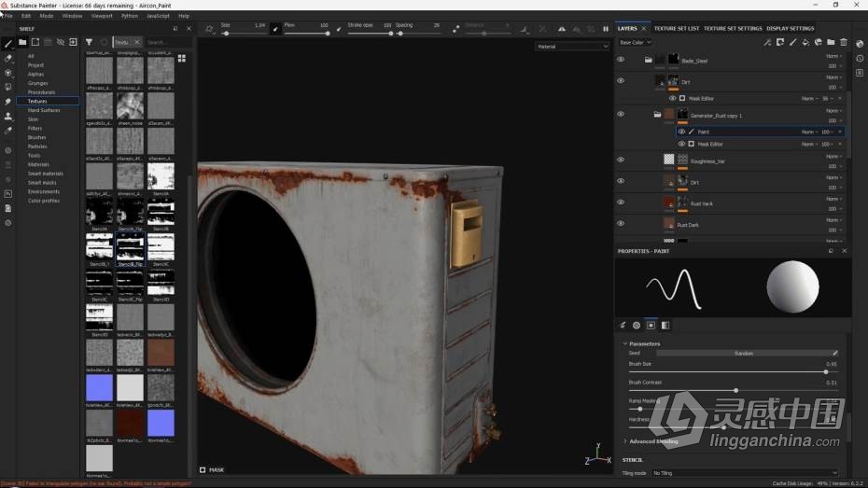Viewport: 868px width, 488px height.
Task: Open Brush properties tab icon
Action: pos(623,326)
